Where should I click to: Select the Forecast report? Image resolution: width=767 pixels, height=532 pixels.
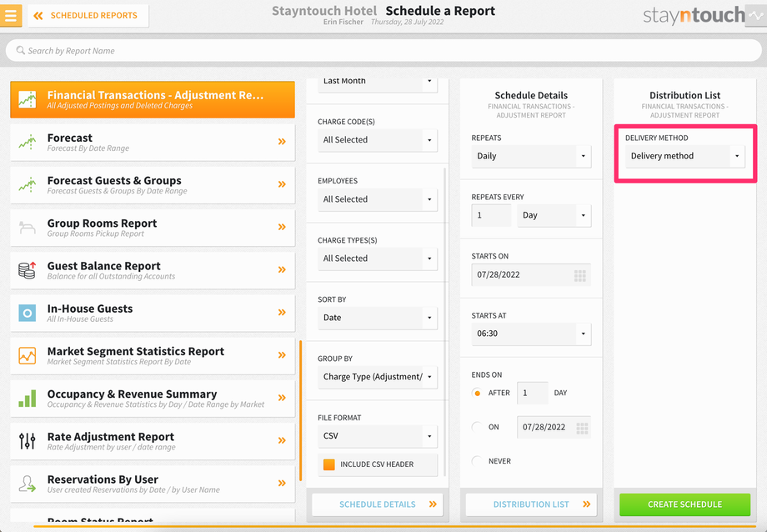(x=153, y=143)
